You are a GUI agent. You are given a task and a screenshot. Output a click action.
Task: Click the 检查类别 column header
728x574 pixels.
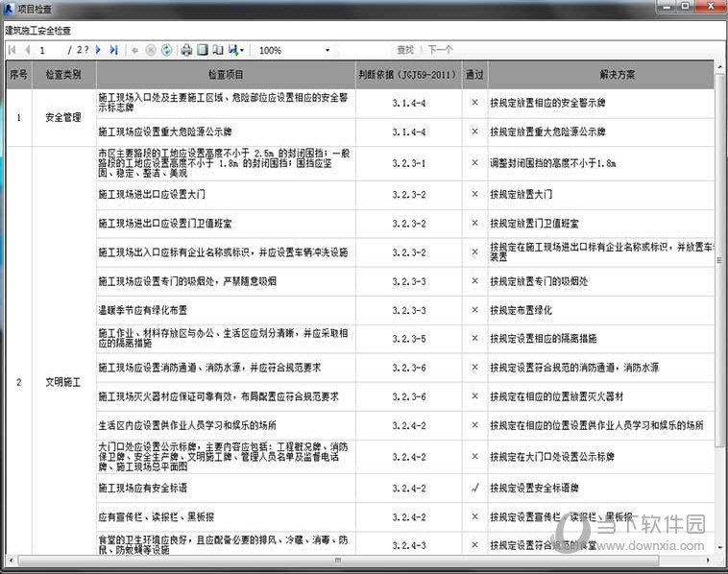pos(63,75)
